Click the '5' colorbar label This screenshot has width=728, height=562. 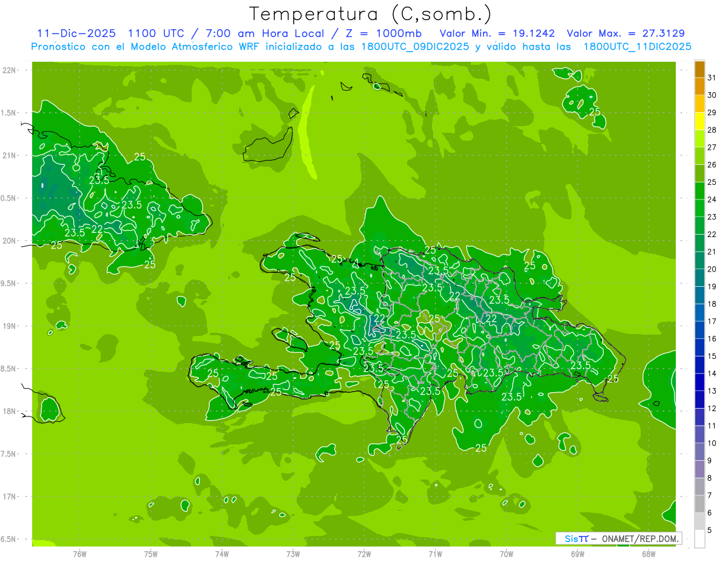pyautogui.click(x=709, y=530)
